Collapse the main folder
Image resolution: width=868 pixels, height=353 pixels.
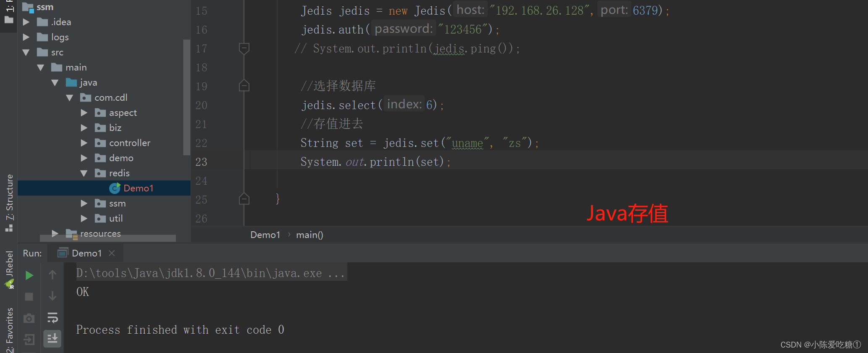(x=41, y=68)
